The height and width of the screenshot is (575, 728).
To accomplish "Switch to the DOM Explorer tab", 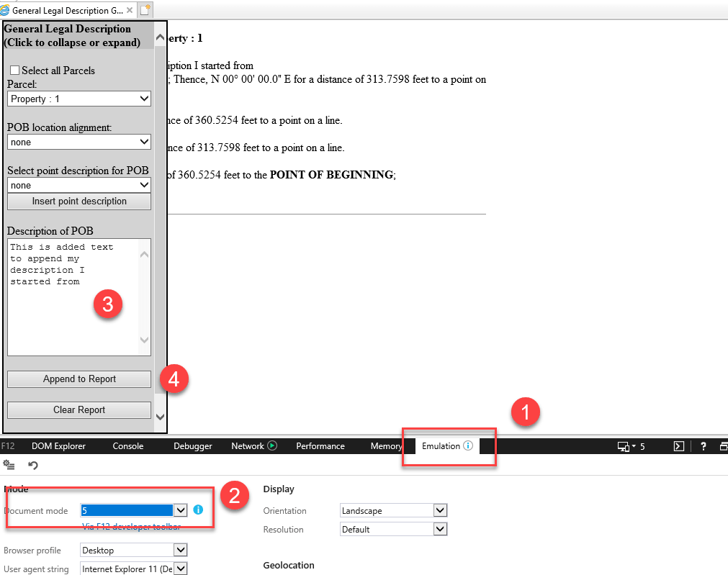I will coord(58,446).
